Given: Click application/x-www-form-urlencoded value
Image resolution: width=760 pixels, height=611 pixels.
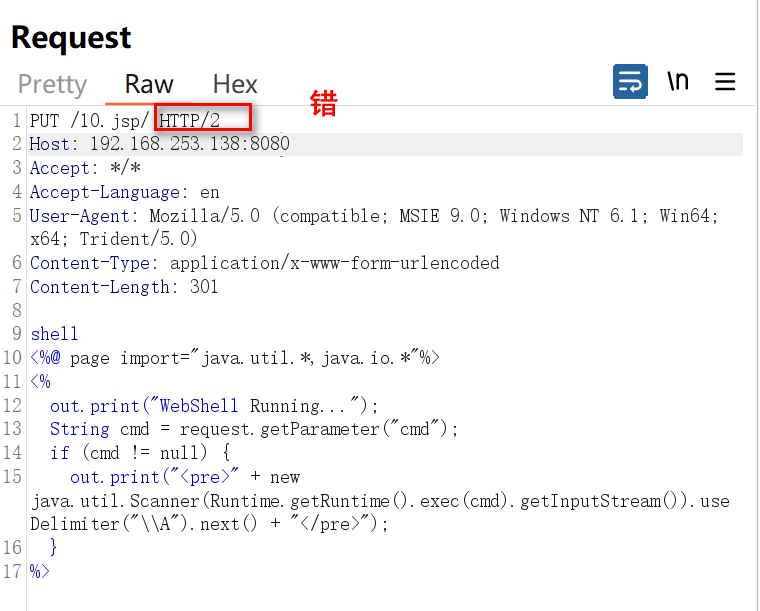Looking at the screenshot, I should [x=334, y=263].
